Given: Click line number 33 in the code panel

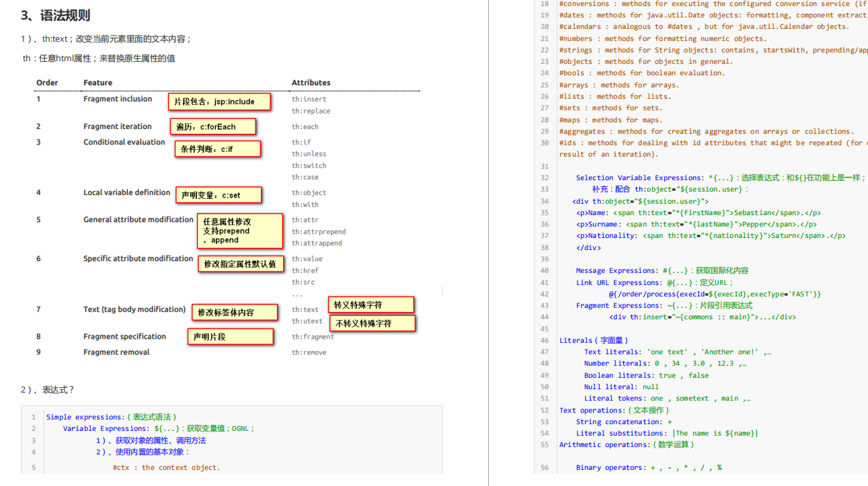Looking at the screenshot, I should click(x=545, y=189).
